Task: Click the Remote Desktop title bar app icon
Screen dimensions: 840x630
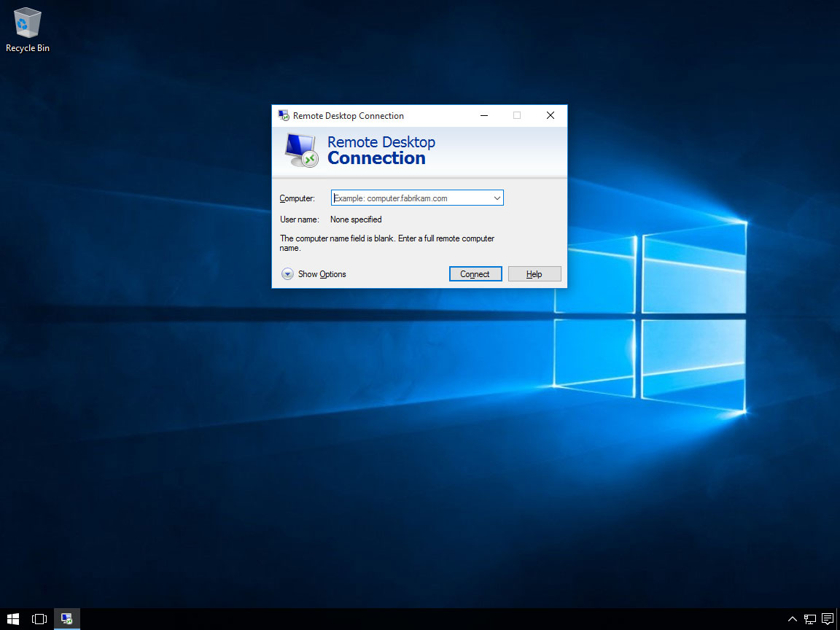Action: click(284, 115)
